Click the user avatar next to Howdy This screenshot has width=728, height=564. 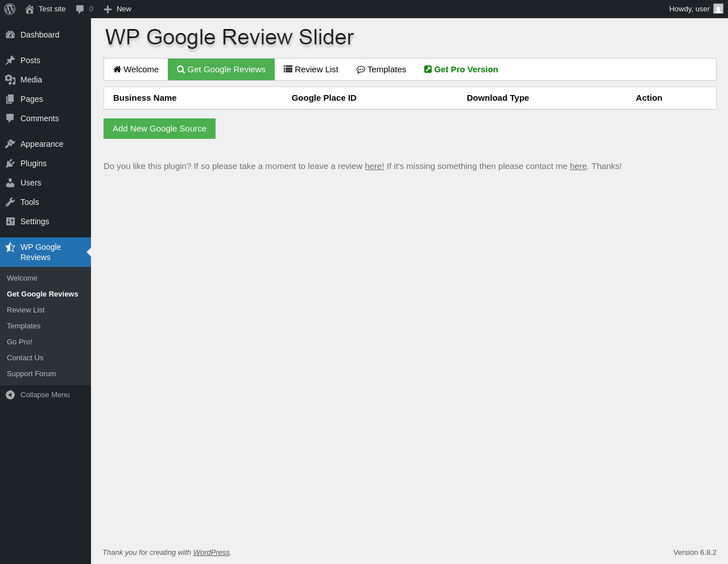tap(718, 9)
